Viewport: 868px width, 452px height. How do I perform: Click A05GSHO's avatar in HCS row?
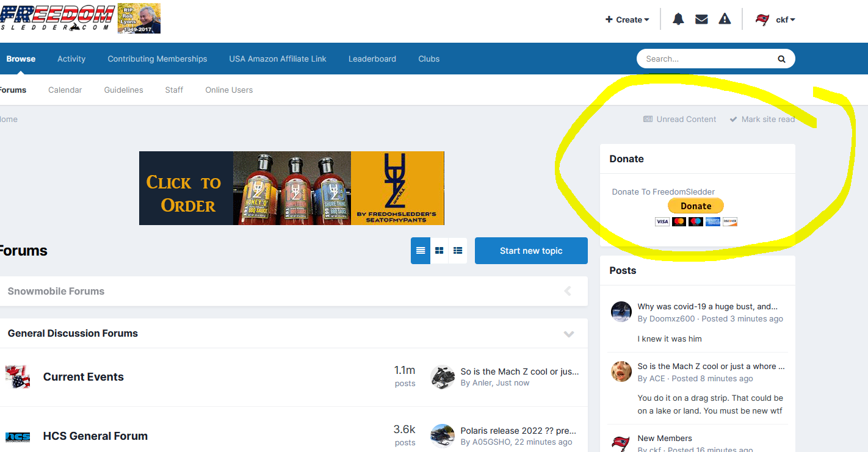pyautogui.click(x=443, y=436)
